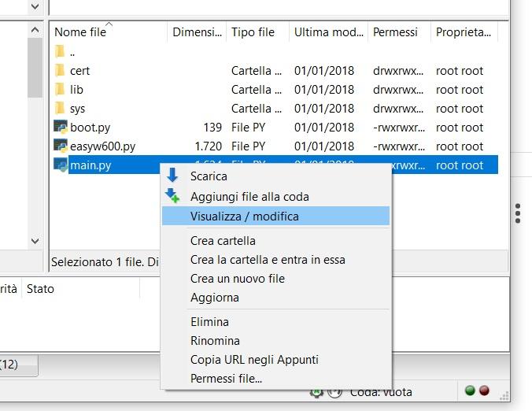Click the green status indicator light
The image size is (532, 411).
point(470,391)
